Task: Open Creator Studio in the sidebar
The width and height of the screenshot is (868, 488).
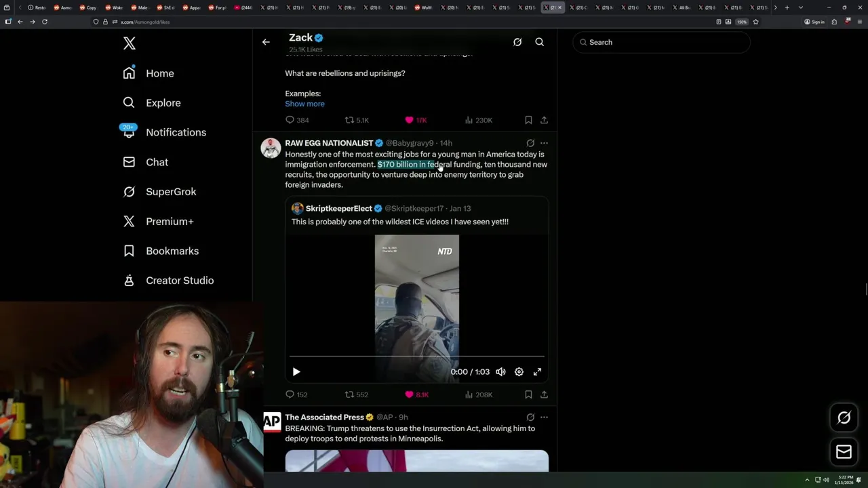Action: pyautogui.click(x=169, y=281)
